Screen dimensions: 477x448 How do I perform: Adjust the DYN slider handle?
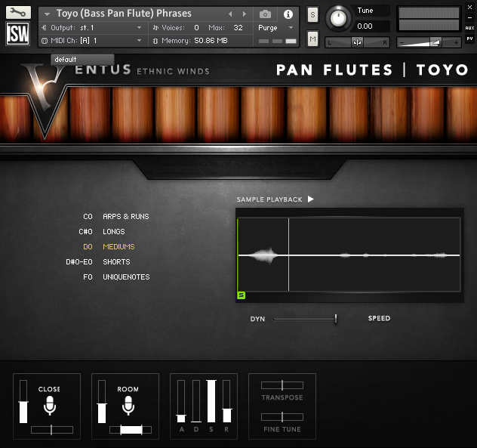click(336, 319)
